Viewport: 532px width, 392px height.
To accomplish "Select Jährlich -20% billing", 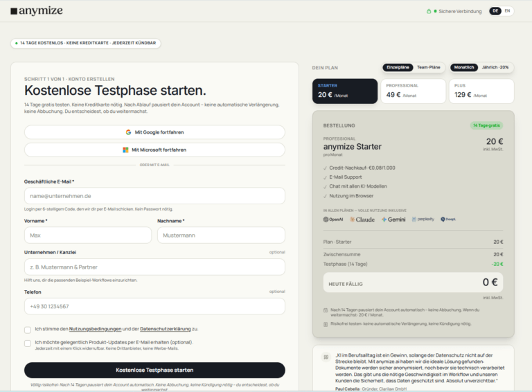I will [495, 67].
